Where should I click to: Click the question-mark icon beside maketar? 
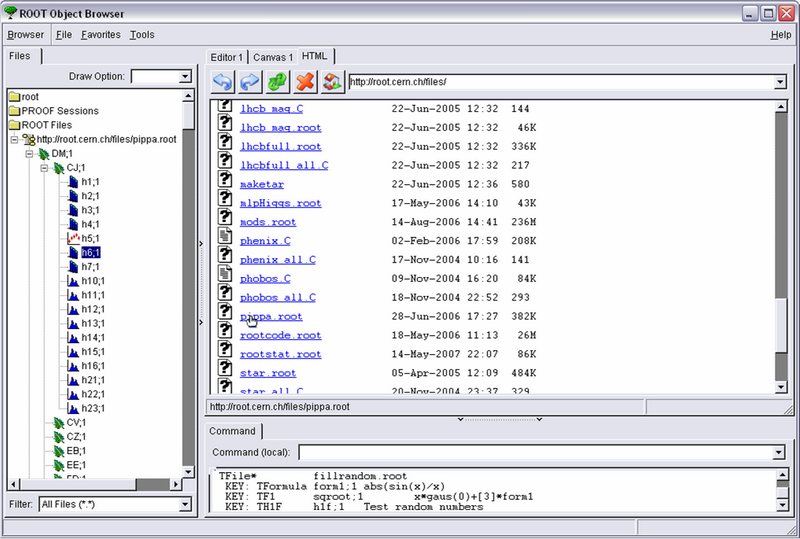[x=225, y=179]
